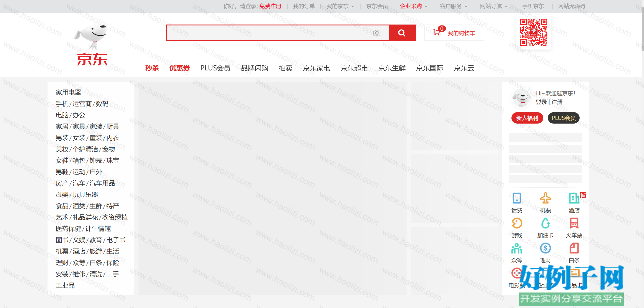The width and height of the screenshot is (644, 308).
Task: Click the dark PLUS会员 pill button
Action: pos(563,118)
